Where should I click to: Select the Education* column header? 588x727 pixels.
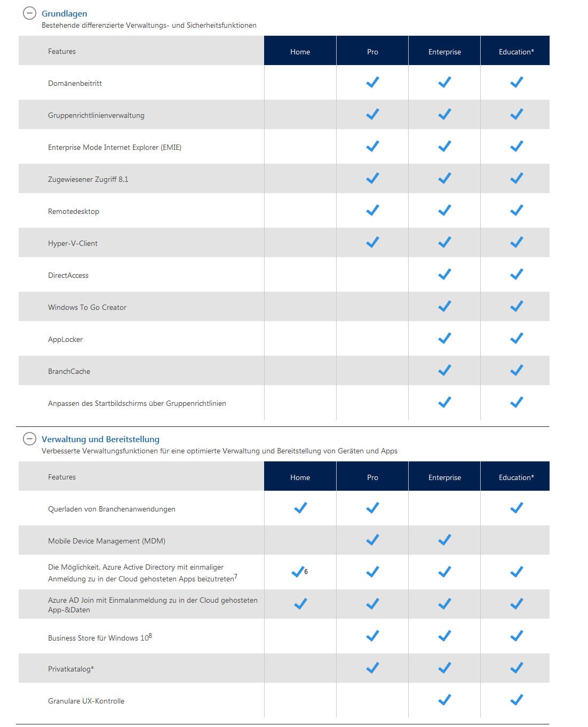pyautogui.click(x=515, y=51)
